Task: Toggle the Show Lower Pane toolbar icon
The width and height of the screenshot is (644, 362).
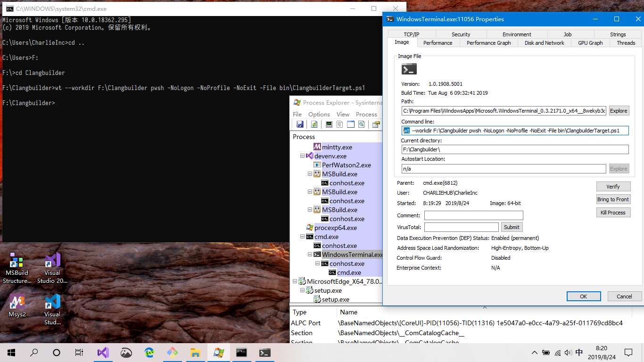Action: (x=350, y=124)
